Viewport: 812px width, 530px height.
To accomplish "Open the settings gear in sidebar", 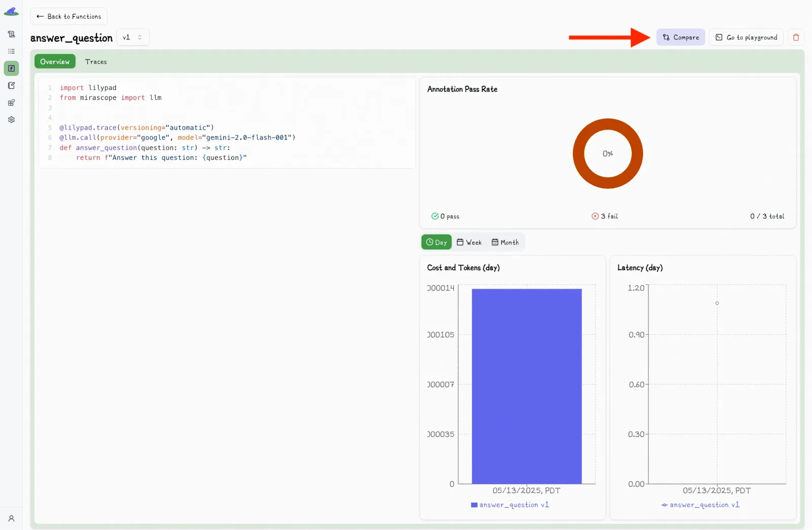I will point(11,120).
